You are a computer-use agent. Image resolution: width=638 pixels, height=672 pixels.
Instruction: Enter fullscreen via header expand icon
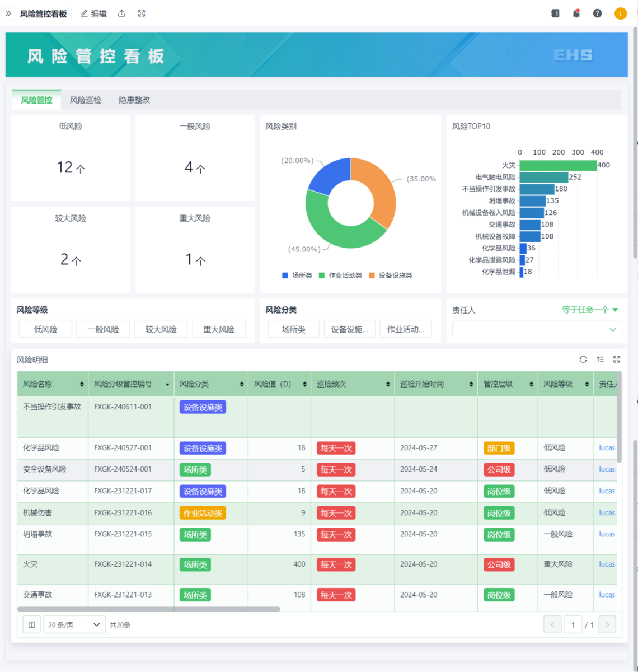[x=142, y=13]
